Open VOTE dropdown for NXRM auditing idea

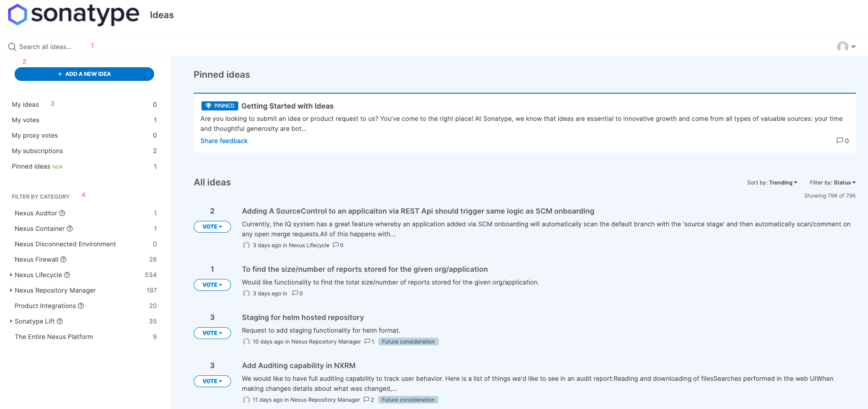[x=212, y=381]
